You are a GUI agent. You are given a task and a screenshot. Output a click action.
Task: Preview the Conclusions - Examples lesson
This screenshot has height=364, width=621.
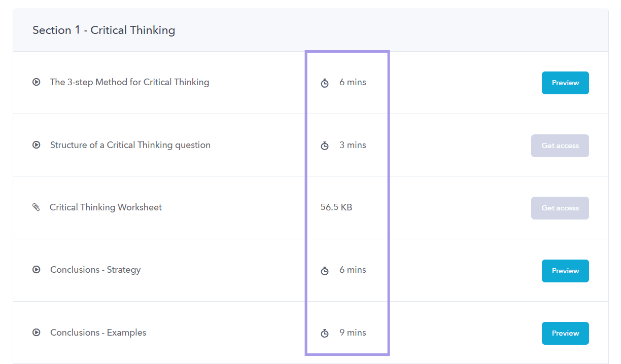click(x=565, y=333)
